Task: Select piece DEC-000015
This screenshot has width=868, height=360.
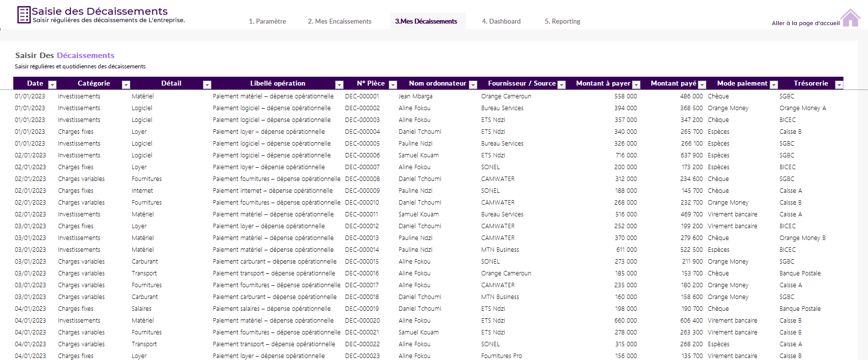Action: [362, 262]
